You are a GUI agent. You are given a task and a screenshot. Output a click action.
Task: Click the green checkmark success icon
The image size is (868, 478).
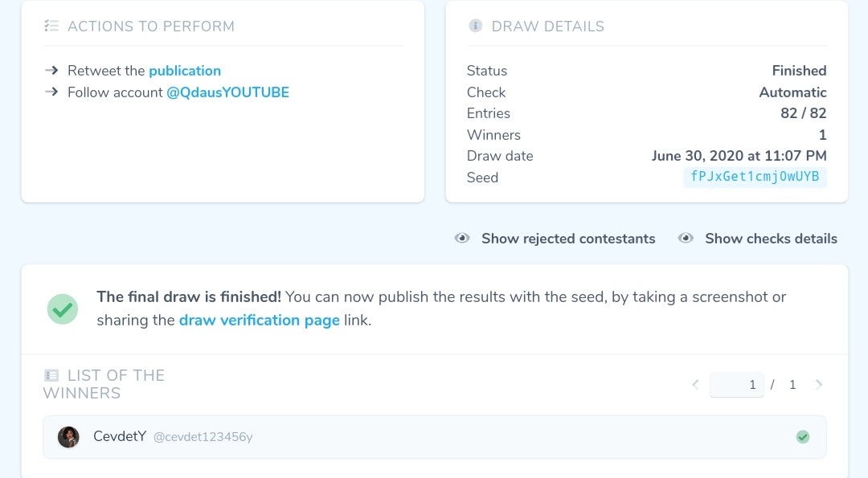[x=63, y=308]
